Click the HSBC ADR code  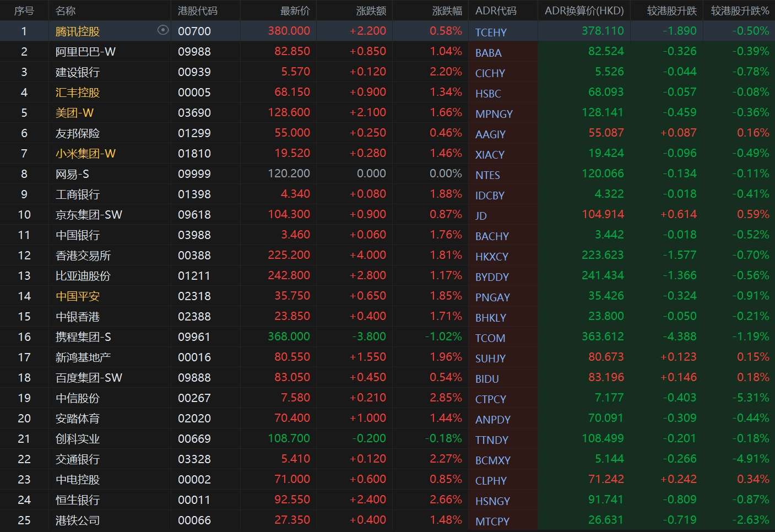tap(488, 94)
